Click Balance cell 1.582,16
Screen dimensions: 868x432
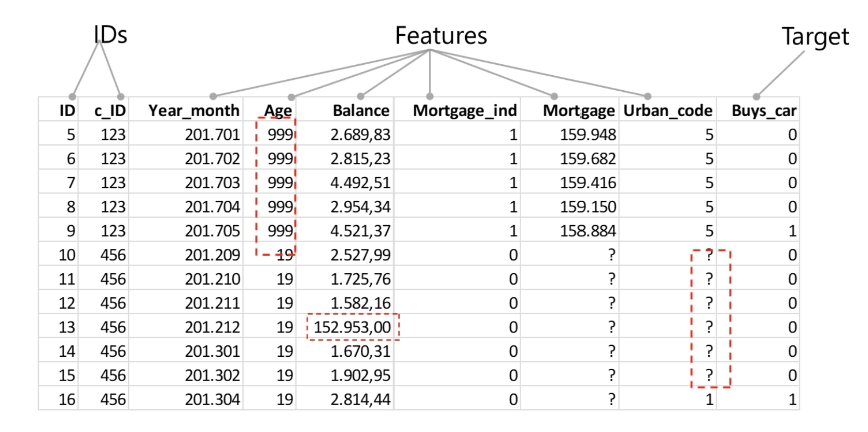coord(360,303)
